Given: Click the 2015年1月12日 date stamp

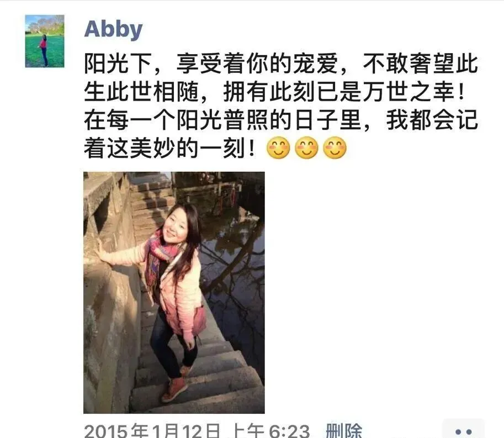Looking at the screenshot, I should pos(152,431).
